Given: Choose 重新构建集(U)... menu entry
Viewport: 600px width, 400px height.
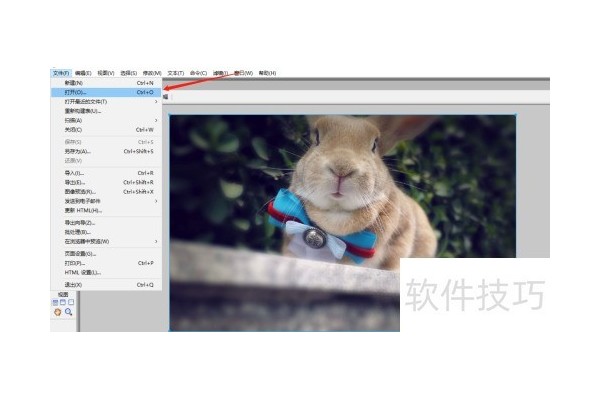Looking at the screenshot, I should point(106,111).
